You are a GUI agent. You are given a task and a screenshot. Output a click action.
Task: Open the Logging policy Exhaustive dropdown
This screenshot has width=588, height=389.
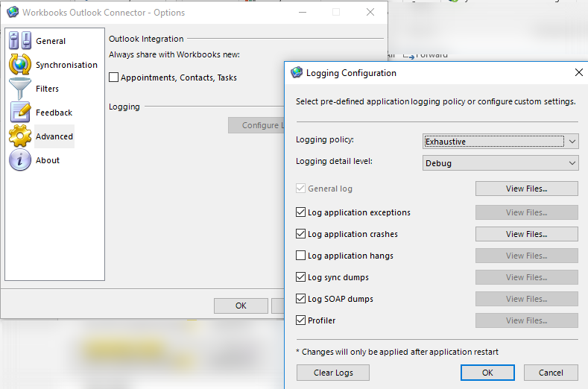(501, 142)
